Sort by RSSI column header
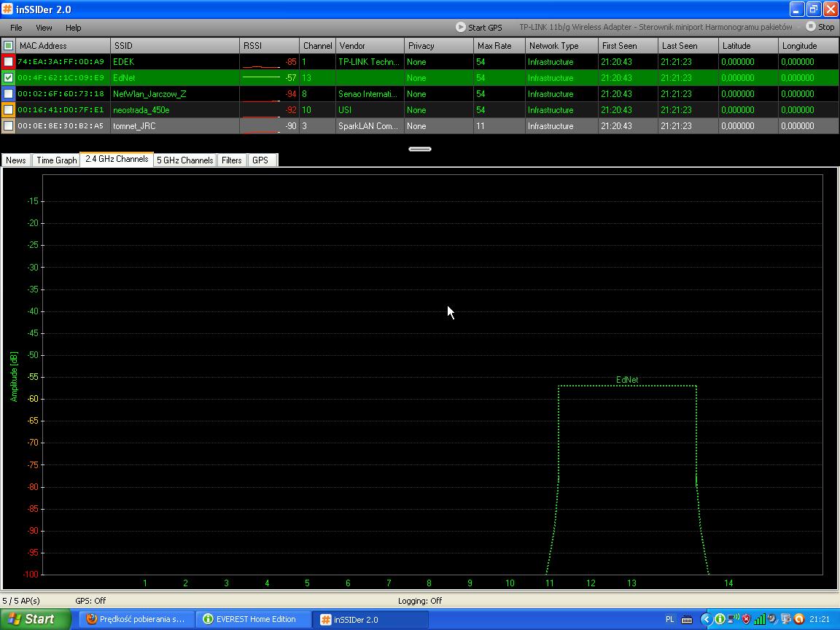The width and height of the screenshot is (840, 630). tap(270, 45)
